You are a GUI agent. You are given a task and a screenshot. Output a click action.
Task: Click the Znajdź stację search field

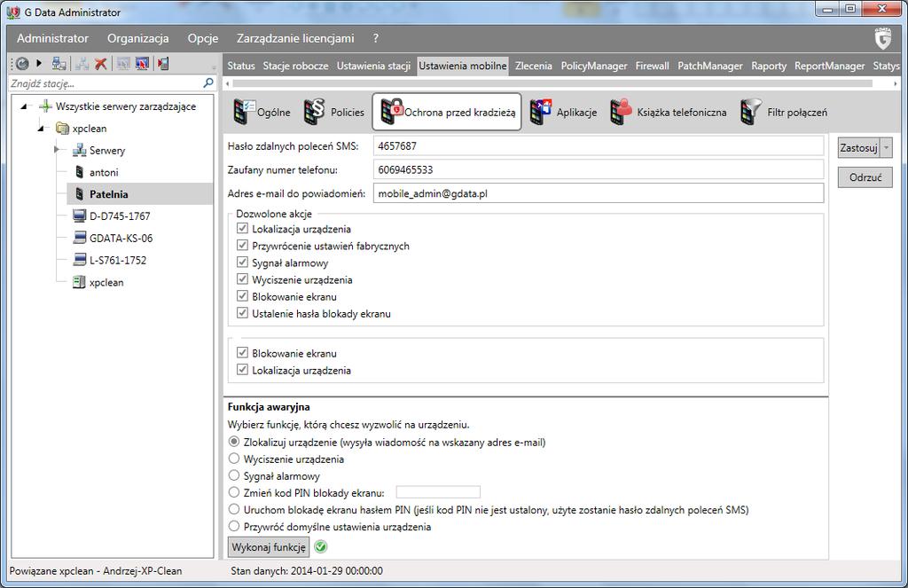click(x=106, y=83)
